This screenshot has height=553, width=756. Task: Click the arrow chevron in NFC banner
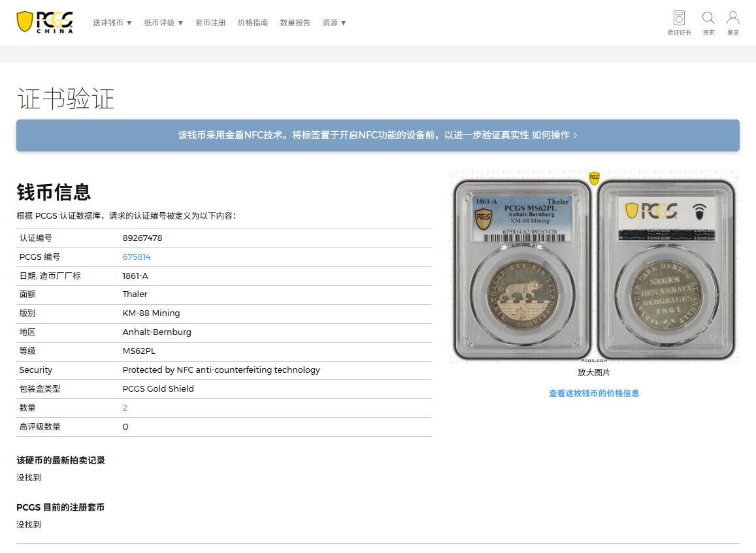coord(575,135)
